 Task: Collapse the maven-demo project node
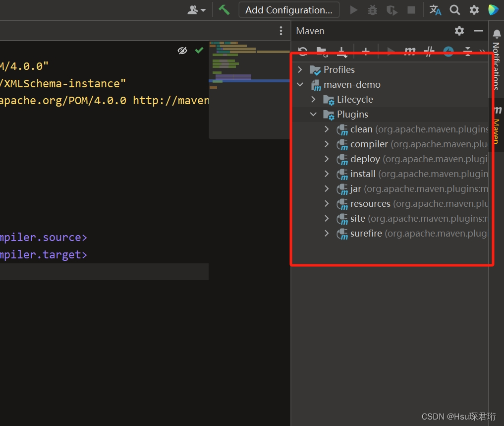coord(300,84)
